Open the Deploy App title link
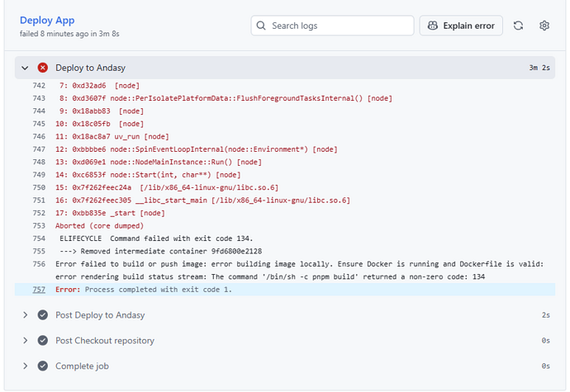 pyautogui.click(x=49, y=20)
